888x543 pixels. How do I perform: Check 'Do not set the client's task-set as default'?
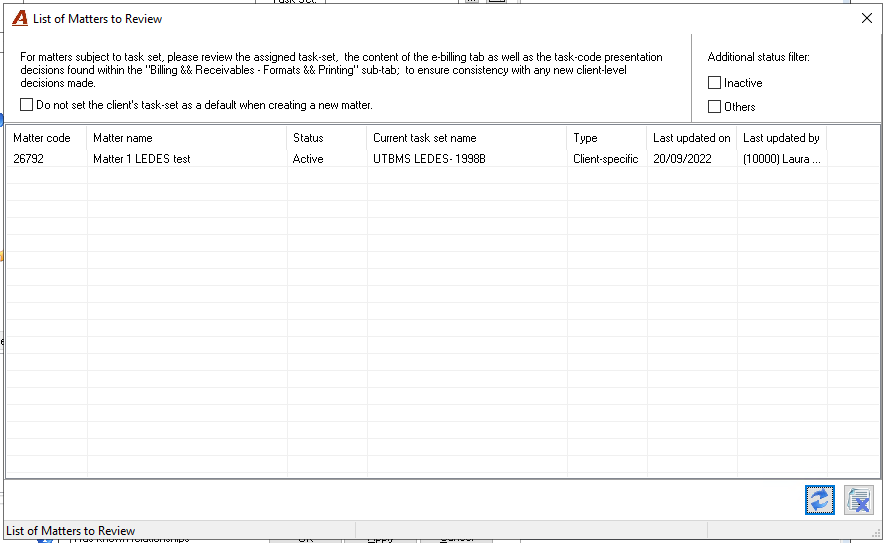click(x=27, y=105)
